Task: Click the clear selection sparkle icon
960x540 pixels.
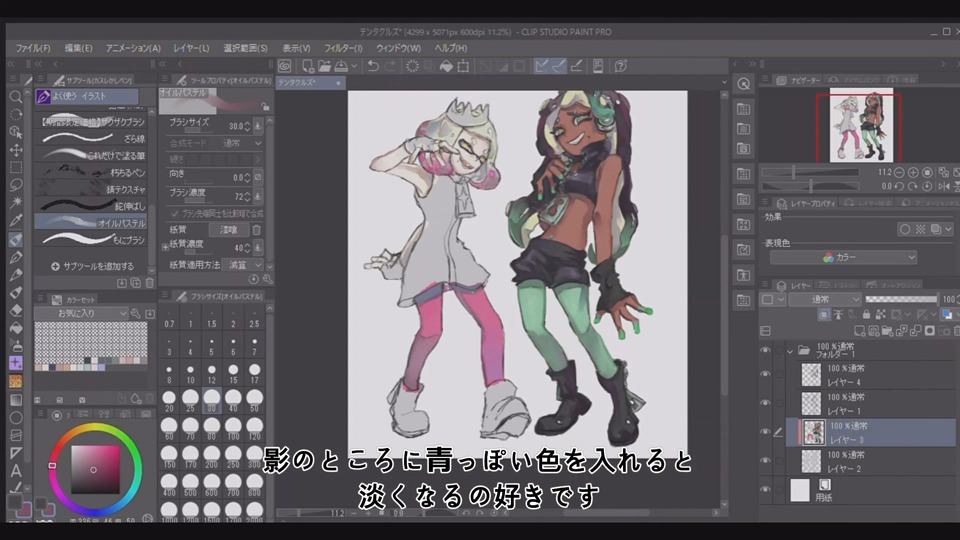Action: 412,66
